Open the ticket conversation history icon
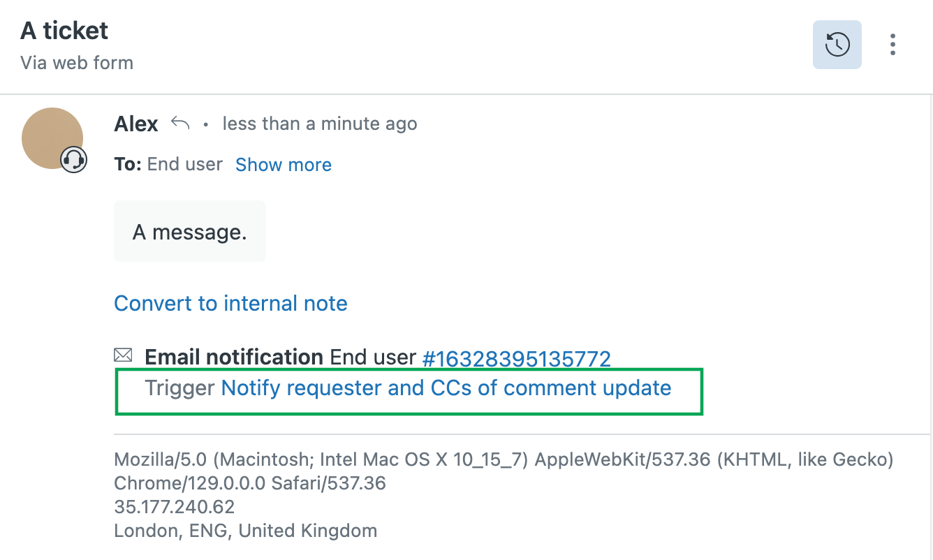Image resolution: width=933 pixels, height=560 pixels. (837, 44)
